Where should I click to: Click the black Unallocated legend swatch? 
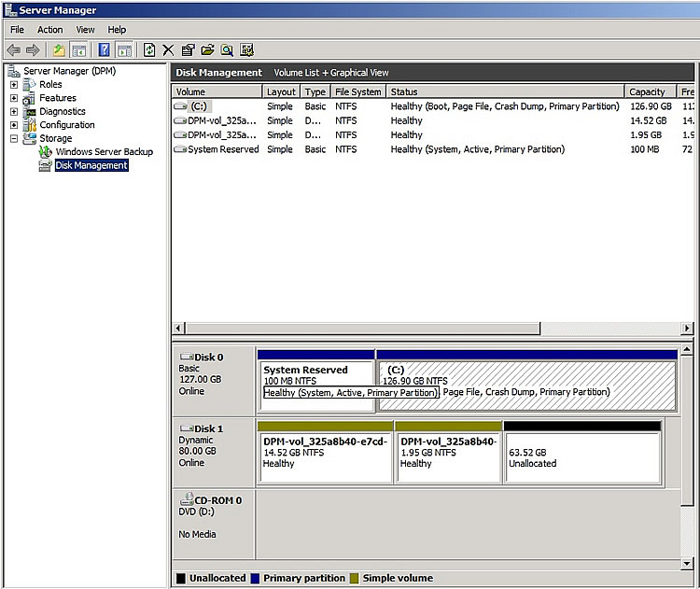pyautogui.click(x=181, y=579)
